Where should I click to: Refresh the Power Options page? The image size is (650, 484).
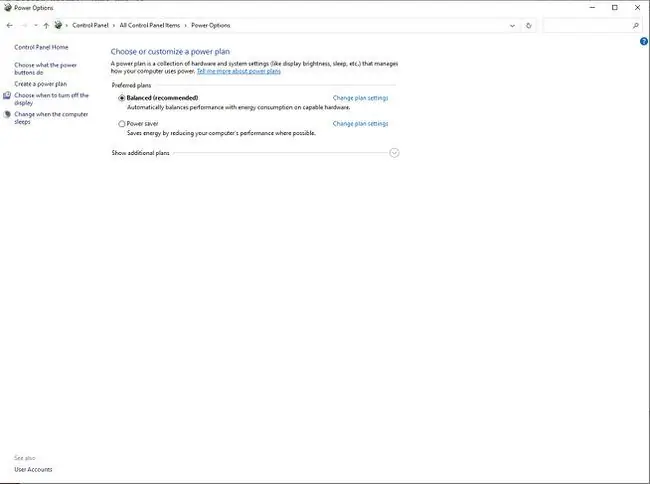[x=529, y=26]
